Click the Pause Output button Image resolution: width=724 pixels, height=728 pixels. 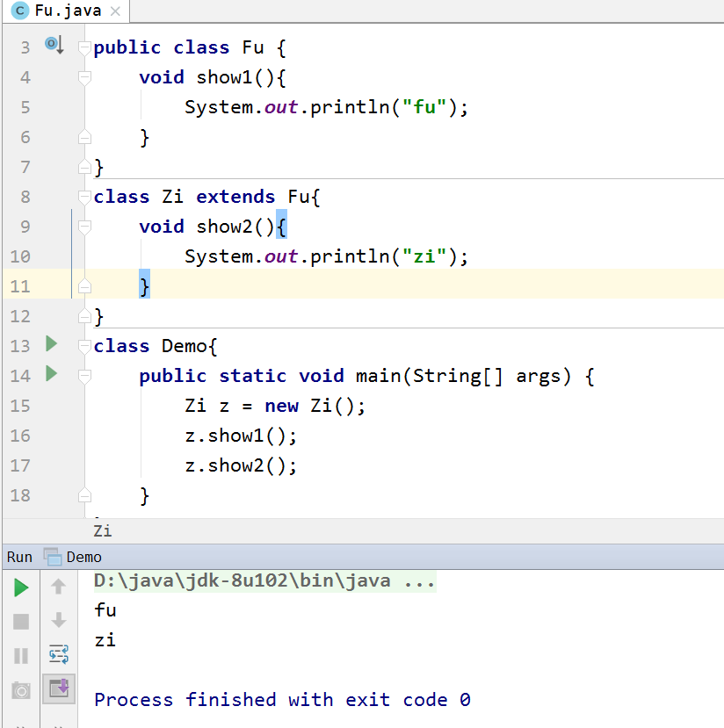[21, 656]
